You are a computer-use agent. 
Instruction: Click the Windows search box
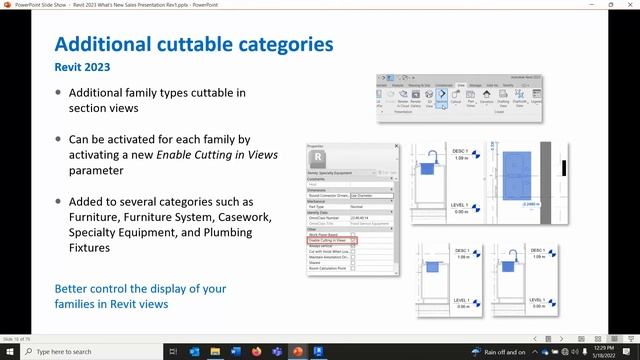[92, 351]
